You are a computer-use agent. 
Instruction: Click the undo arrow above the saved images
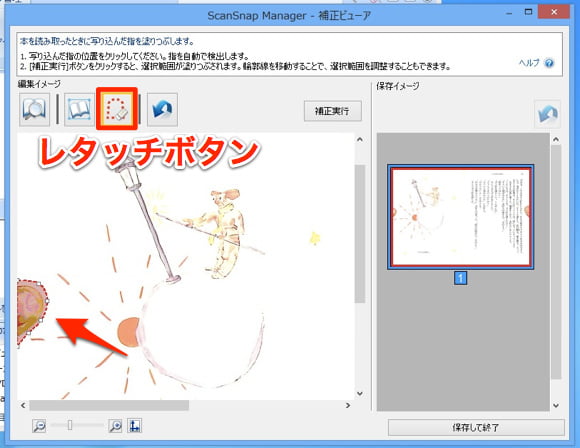pos(547,114)
